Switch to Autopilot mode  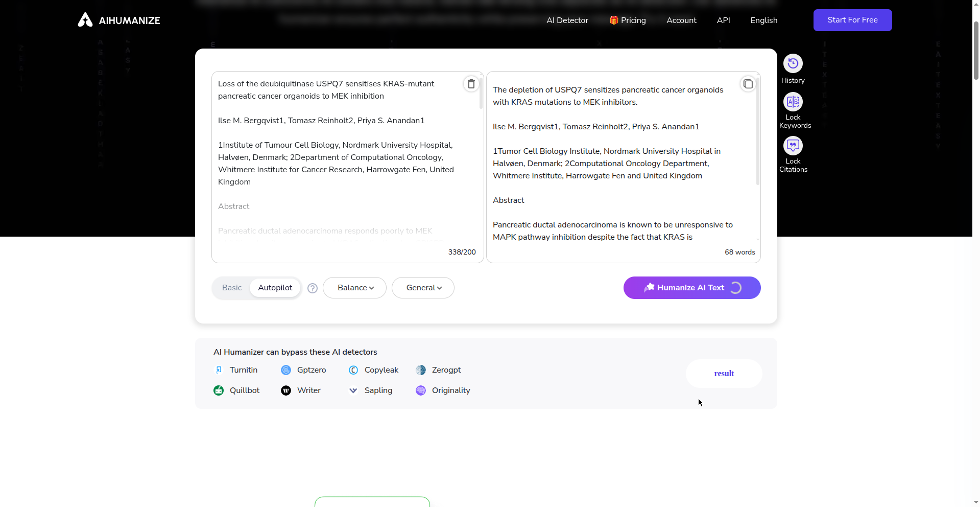pos(275,288)
